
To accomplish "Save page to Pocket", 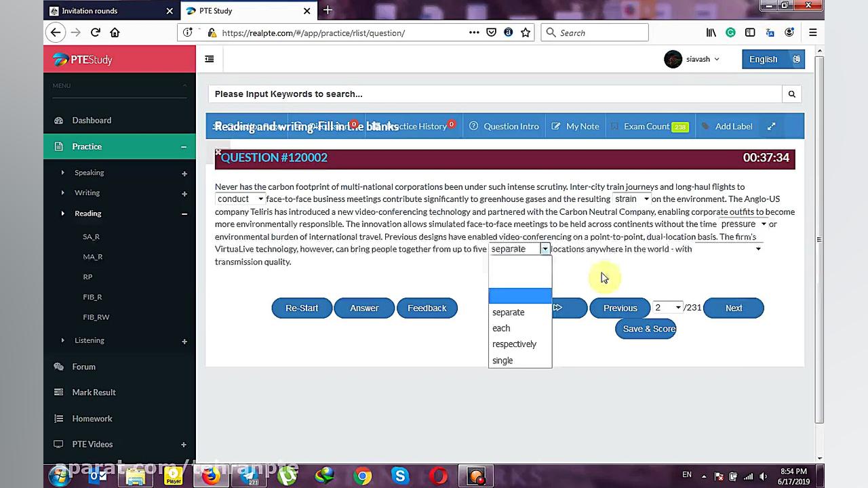I will (x=492, y=33).
